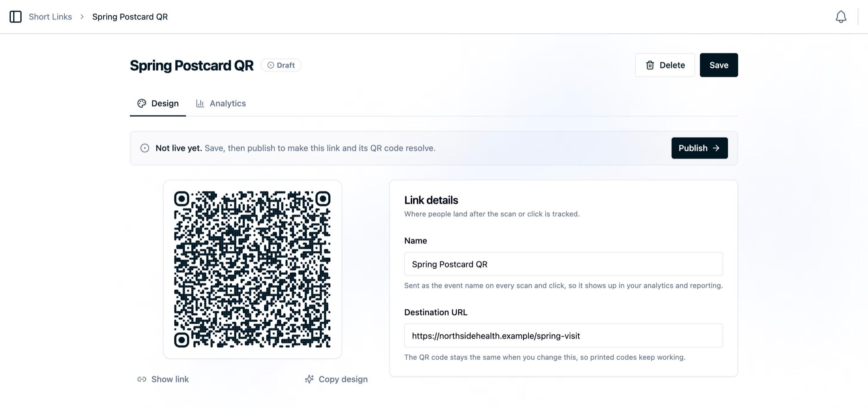This screenshot has height=409, width=868.
Task: Focus the Name input field
Action: (x=563, y=264)
